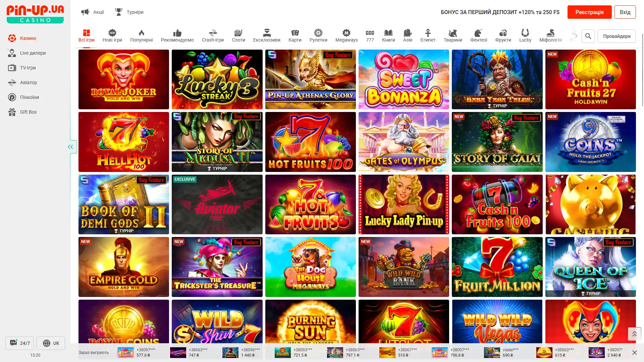
Task: Open the 24/7 support chat
Action: click(x=20, y=343)
